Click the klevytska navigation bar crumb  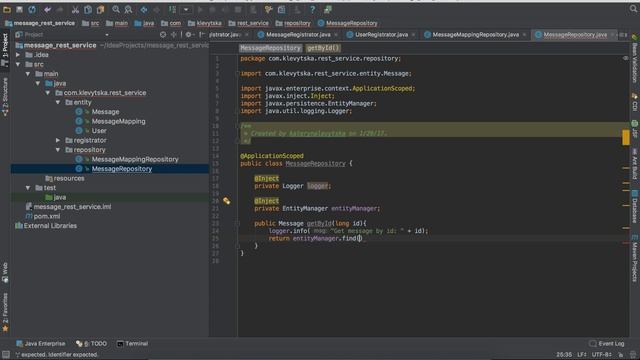click(x=204, y=23)
